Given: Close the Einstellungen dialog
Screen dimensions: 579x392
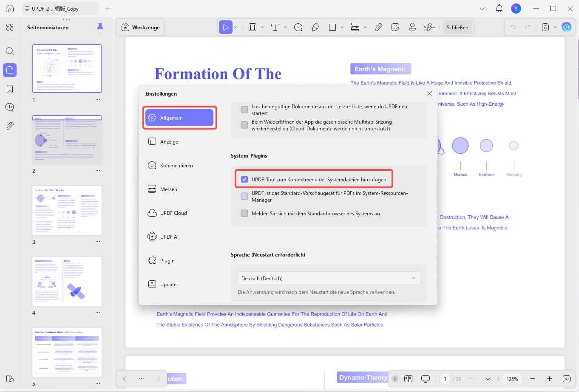Looking at the screenshot, I should pyautogui.click(x=429, y=93).
